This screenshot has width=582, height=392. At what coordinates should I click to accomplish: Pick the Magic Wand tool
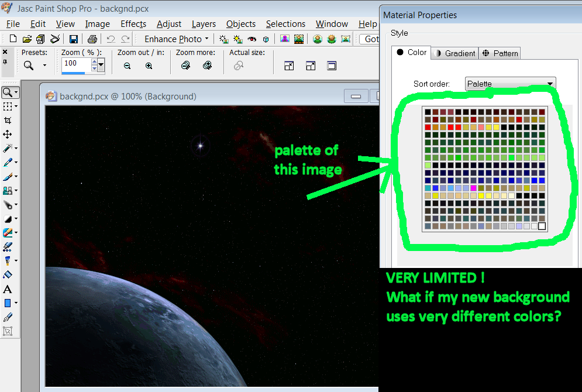coord(8,149)
